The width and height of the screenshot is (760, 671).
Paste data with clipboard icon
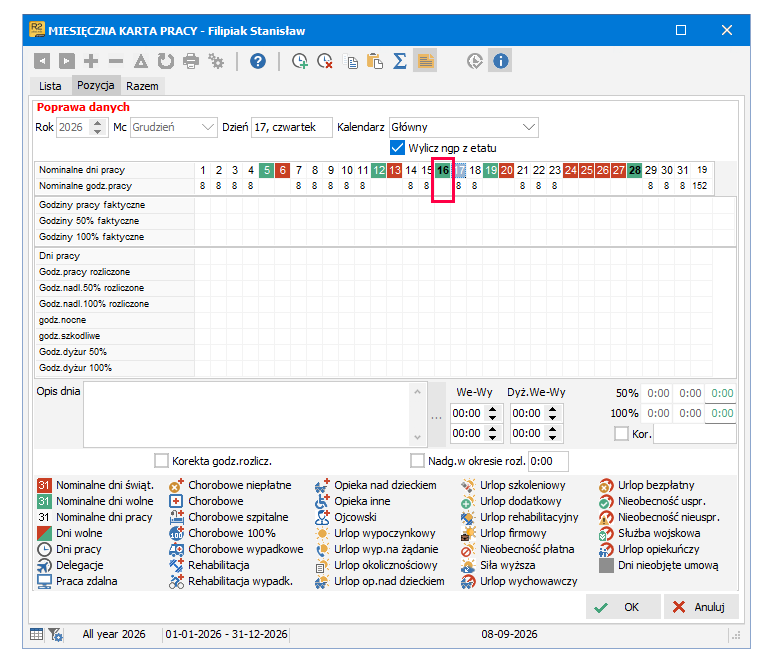(375, 61)
